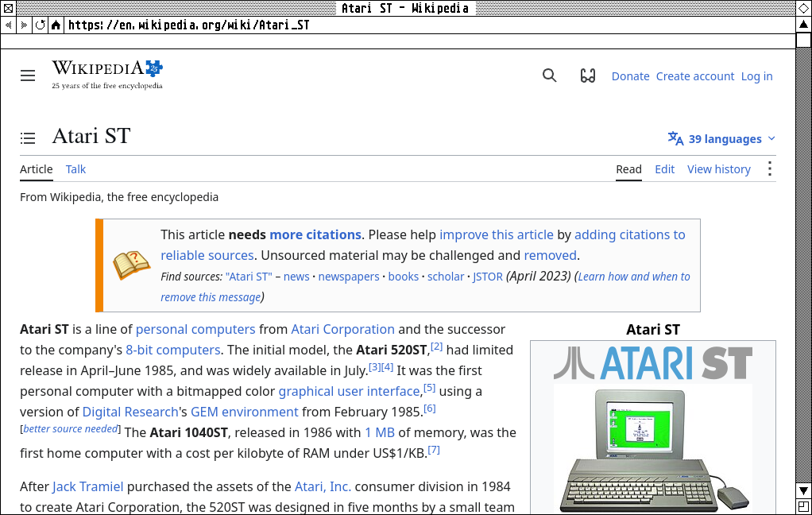
Task: Open the Wikipedia main hamburger menu
Action: click(x=28, y=76)
